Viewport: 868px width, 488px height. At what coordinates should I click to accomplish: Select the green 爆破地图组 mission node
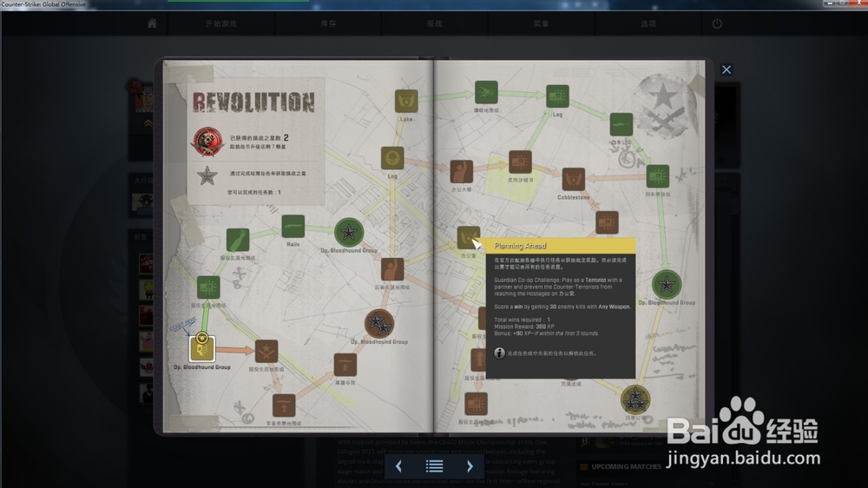pyautogui.click(x=486, y=92)
